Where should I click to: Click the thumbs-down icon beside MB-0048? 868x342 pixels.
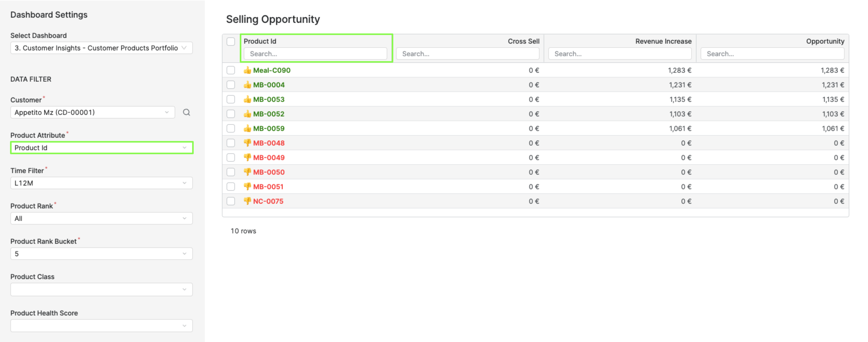[248, 143]
